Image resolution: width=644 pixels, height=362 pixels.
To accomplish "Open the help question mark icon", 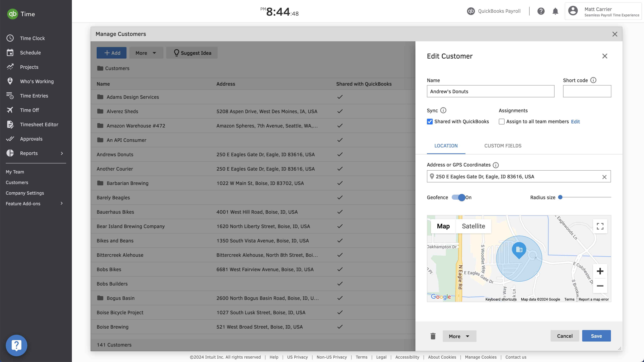I will [541, 11].
